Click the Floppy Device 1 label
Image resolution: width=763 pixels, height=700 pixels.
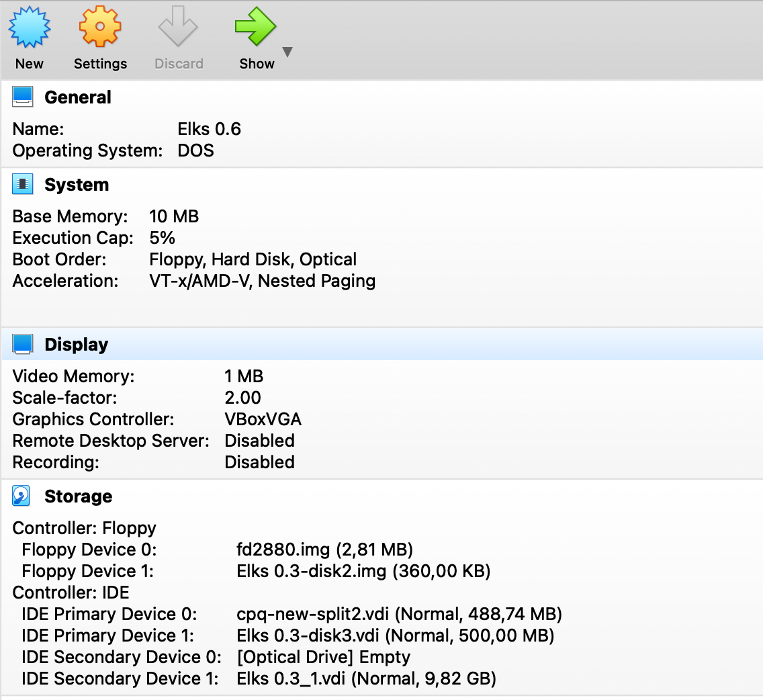pos(87,571)
